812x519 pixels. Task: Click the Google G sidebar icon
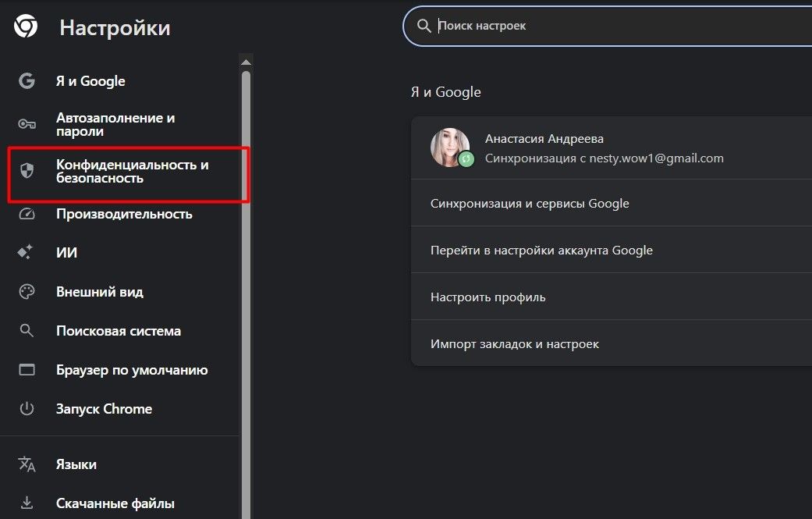(x=27, y=81)
